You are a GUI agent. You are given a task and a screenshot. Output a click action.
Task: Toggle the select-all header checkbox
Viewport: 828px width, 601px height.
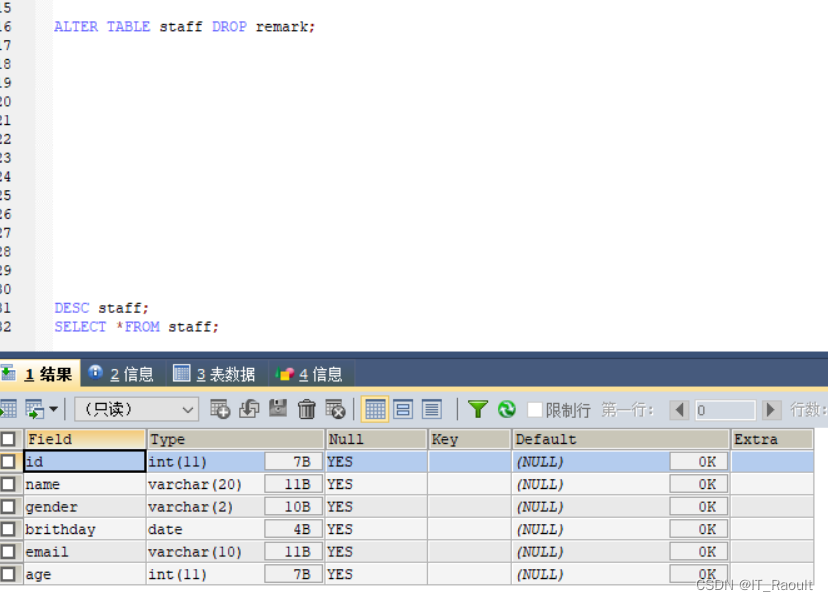(8, 439)
